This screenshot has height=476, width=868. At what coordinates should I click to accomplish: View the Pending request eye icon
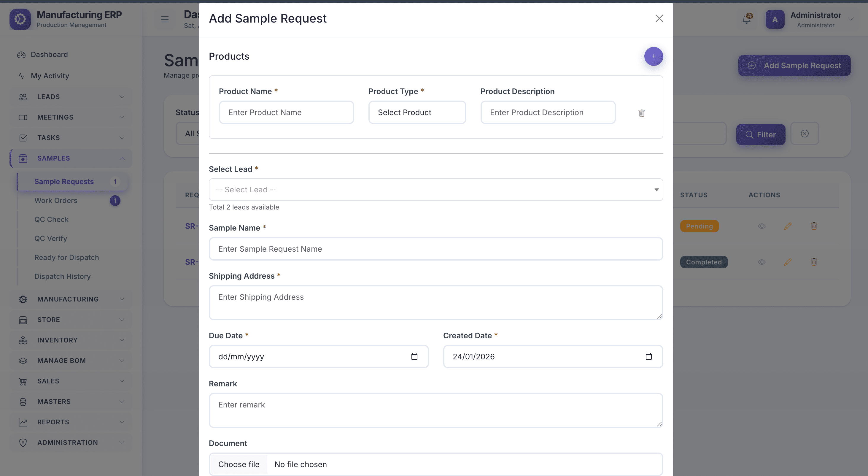click(762, 226)
